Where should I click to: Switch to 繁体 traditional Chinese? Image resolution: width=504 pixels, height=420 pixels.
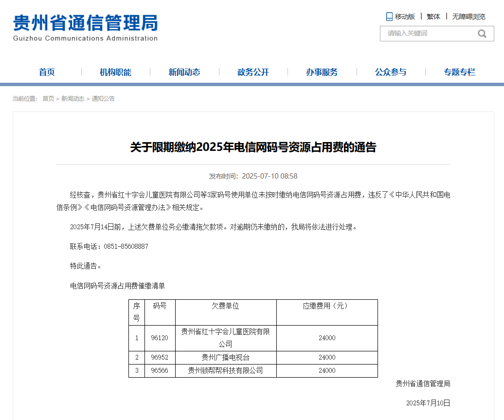(433, 17)
